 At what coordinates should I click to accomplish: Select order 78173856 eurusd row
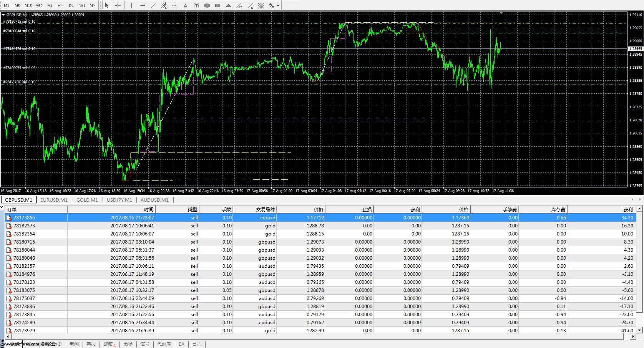click(x=320, y=217)
